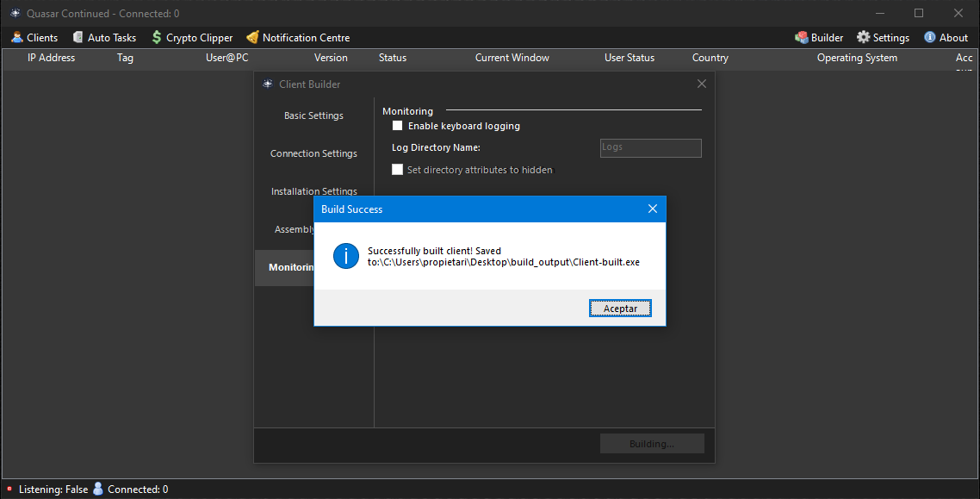Open the Settings menu

point(883,38)
